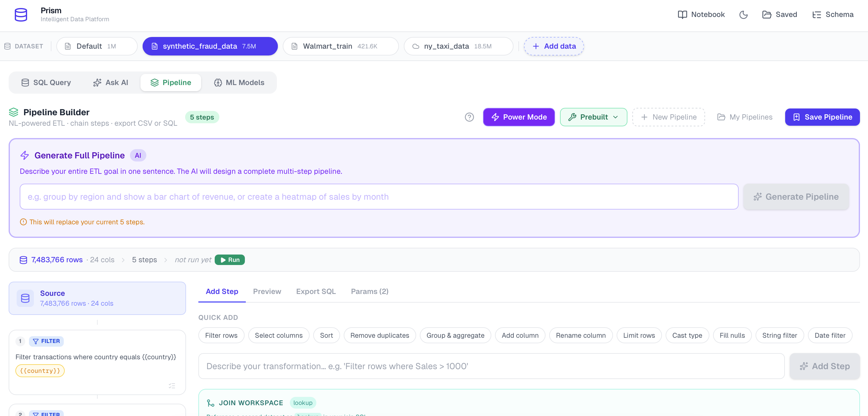Click the Generate Full Pipeline lightning icon
Image resolution: width=868 pixels, height=416 pixels.
(25, 155)
